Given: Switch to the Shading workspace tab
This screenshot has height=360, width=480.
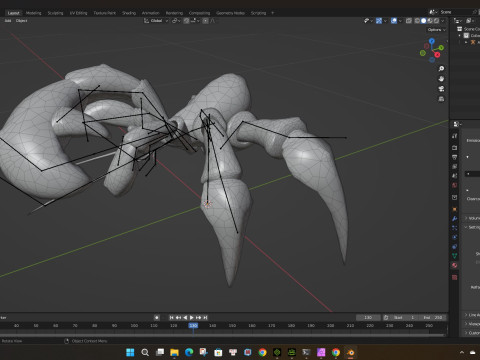Looking at the screenshot, I should tap(129, 13).
